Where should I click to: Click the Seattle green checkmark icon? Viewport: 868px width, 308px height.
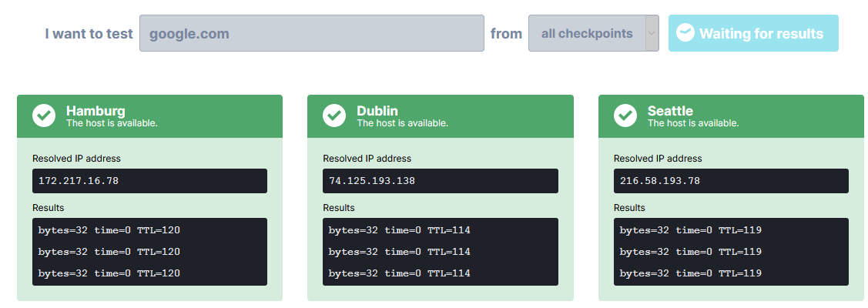coord(625,115)
